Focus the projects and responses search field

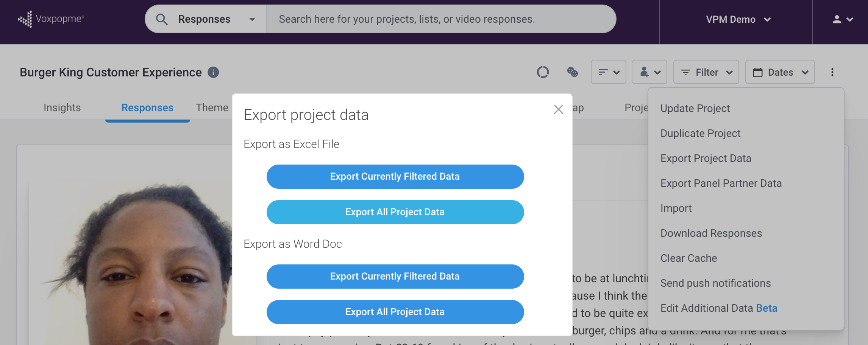pyautogui.click(x=441, y=19)
